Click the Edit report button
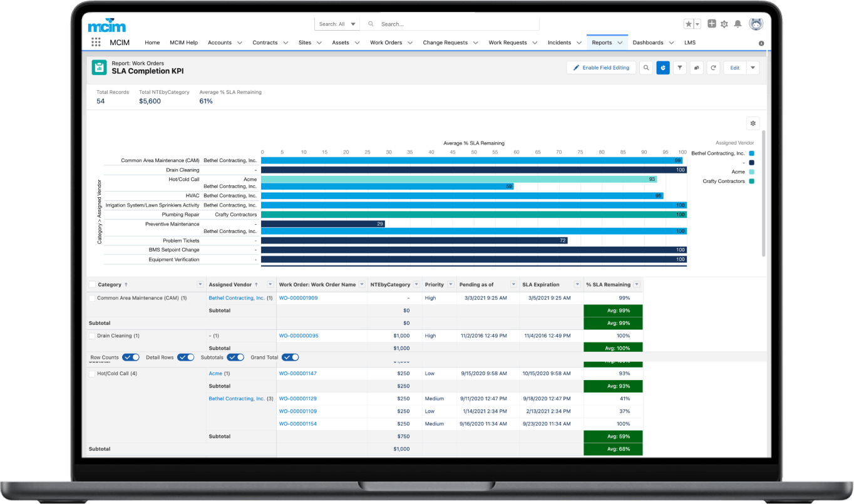Image resolution: width=854 pixels, height=504 pixels. pyautogui.click(x=735, y=68)
